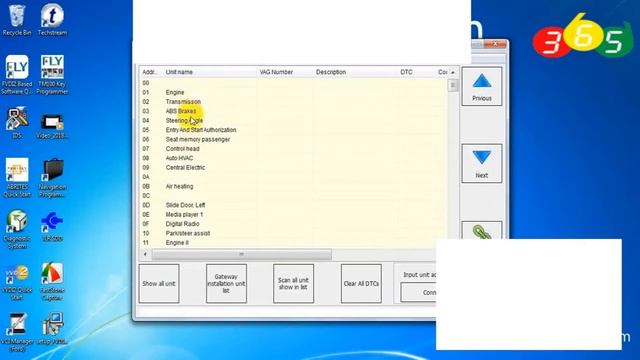Launch ABRITES Quick Start shortcut
This screenshot has width=640, height=360.
(x=17, y=178)
